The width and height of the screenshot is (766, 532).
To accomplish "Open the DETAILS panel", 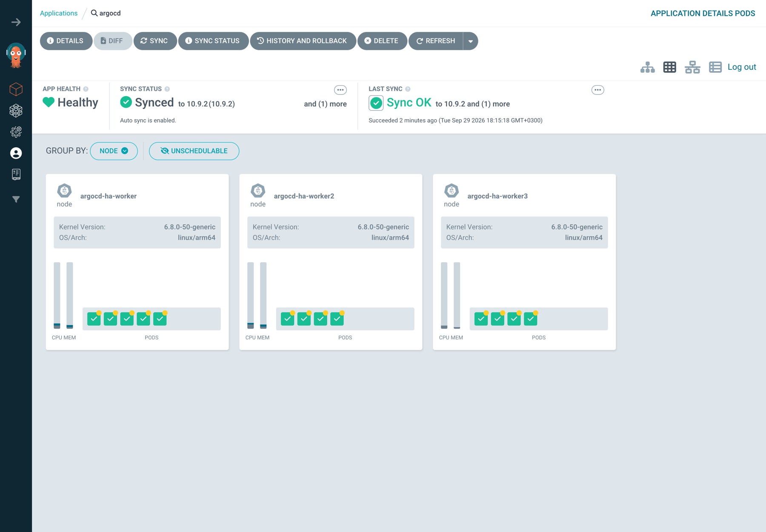I will pos(66,41).
